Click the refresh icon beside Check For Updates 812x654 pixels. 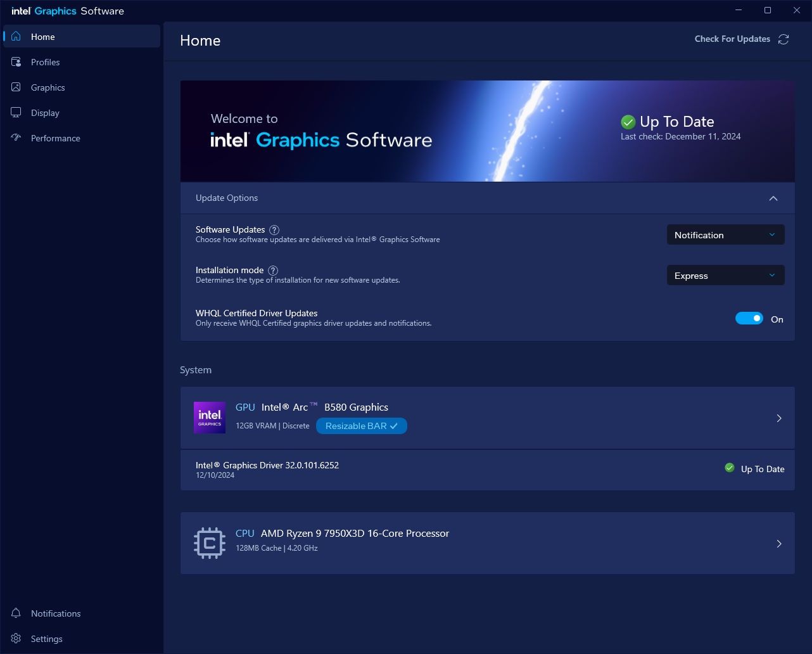[783, 39]
